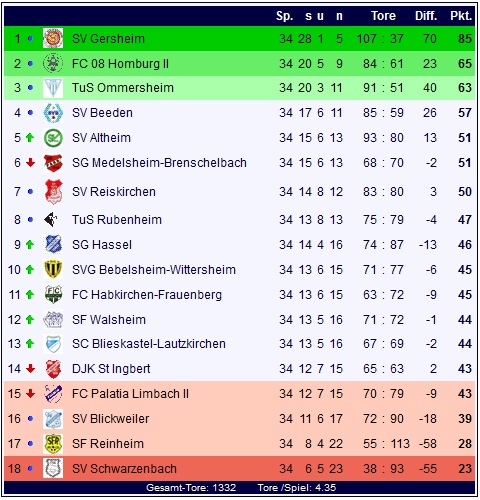Viewport: 480px width, 500px height.
Task: Open the SV Beeden team name
Action: (x=102, y=113)
